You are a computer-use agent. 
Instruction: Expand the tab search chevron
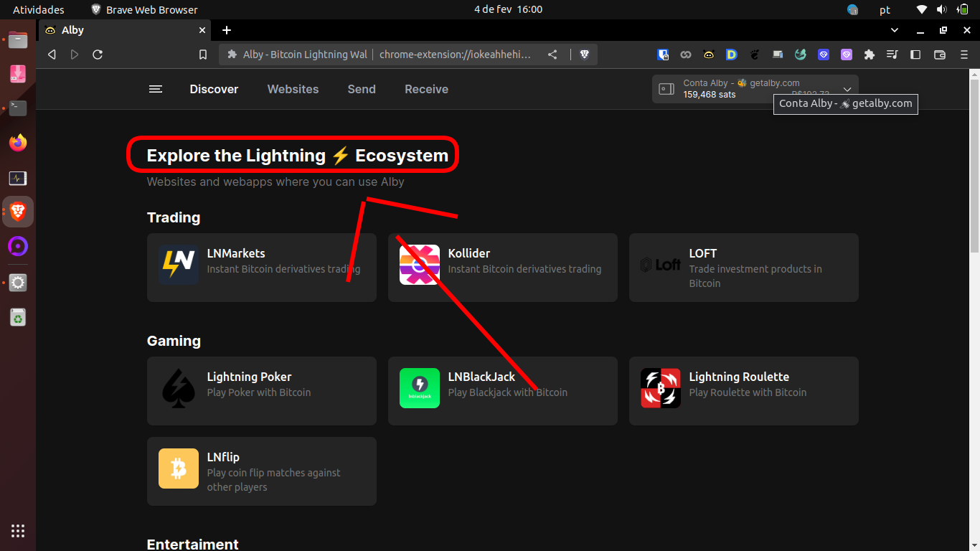pos(894,30)
